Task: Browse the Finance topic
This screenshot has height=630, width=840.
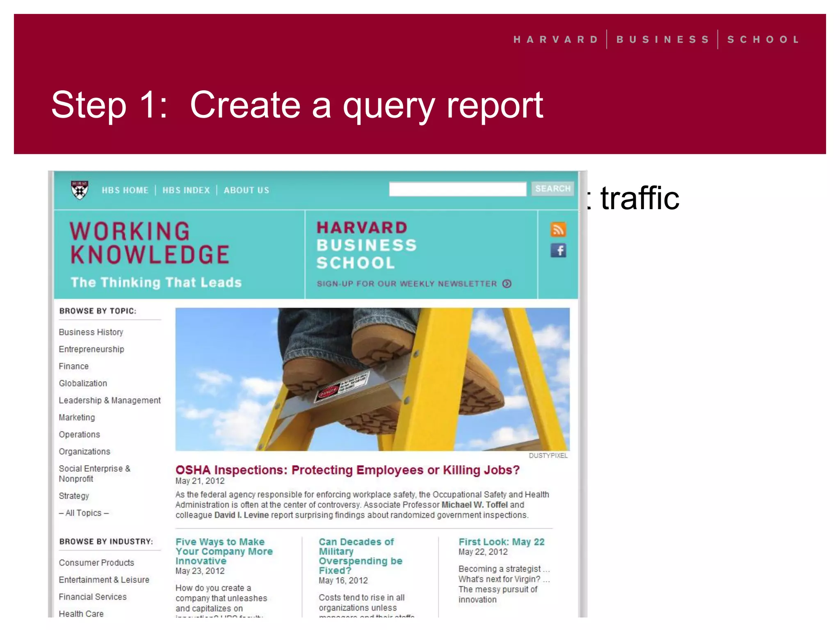Action: (74, 366)
